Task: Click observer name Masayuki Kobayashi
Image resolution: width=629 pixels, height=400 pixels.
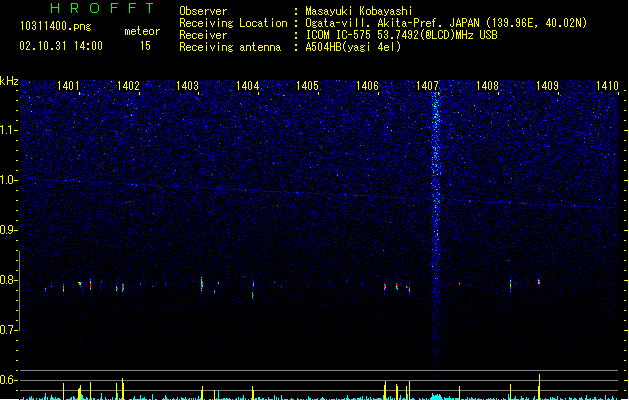Action: coord(359,11)
